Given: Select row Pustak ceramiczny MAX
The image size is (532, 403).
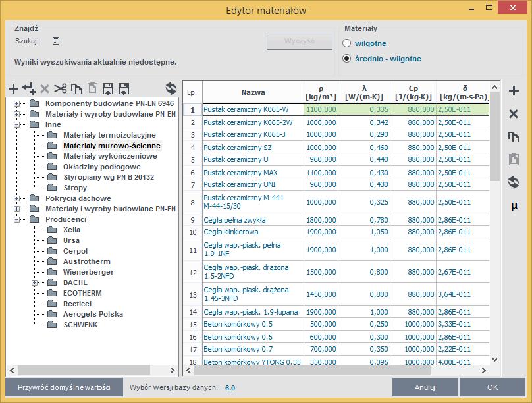Looking at the screenshot, I should pos(336,173).
